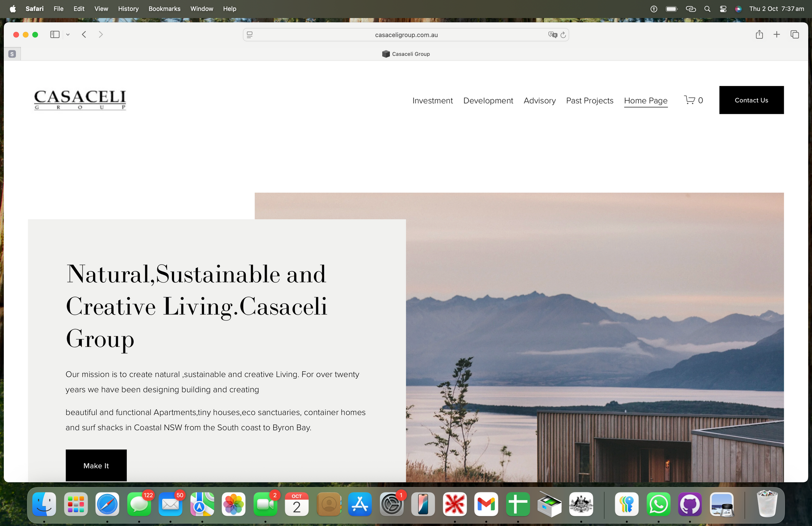
Task: Click the page reload icon
Action: point(563,35)
